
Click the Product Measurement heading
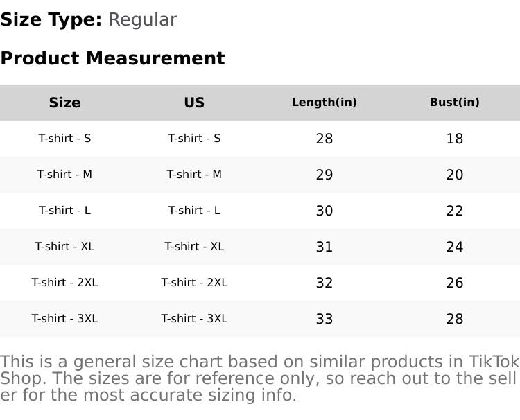click(x=112, y=58)
